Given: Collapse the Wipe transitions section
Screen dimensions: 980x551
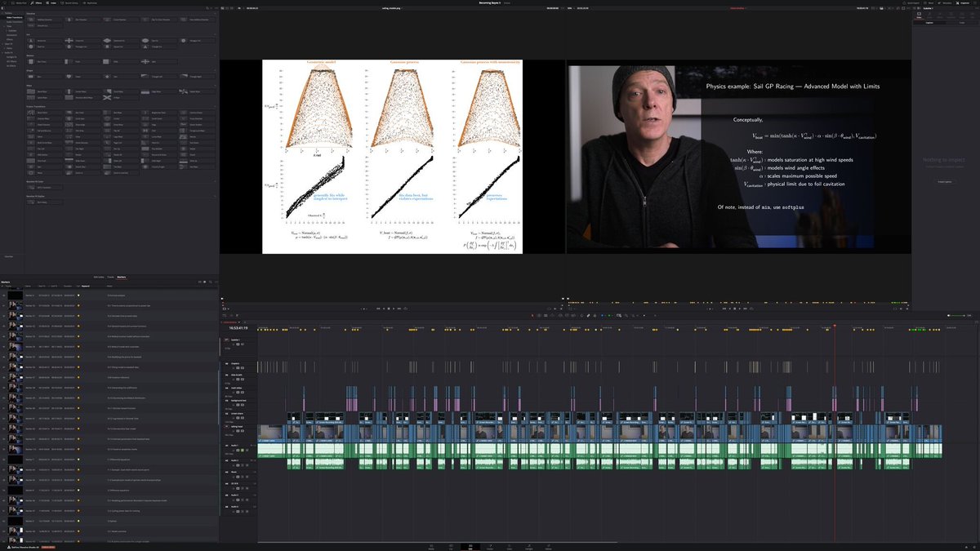Looking at the screenshot, I should click(215, 86).
